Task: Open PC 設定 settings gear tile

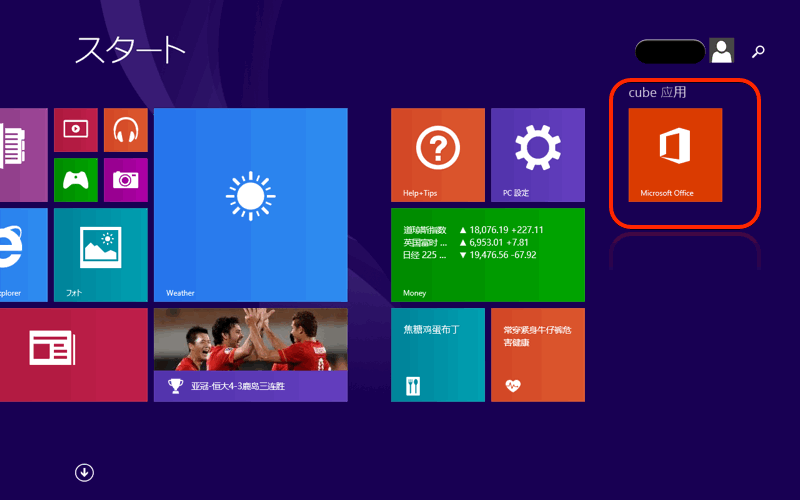Action: (537, 155)
